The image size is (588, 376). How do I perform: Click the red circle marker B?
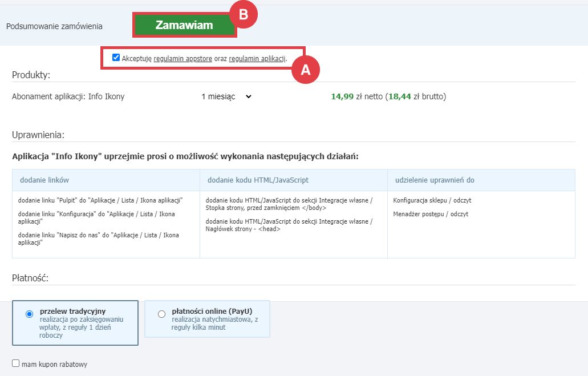[x=244, y=15]
